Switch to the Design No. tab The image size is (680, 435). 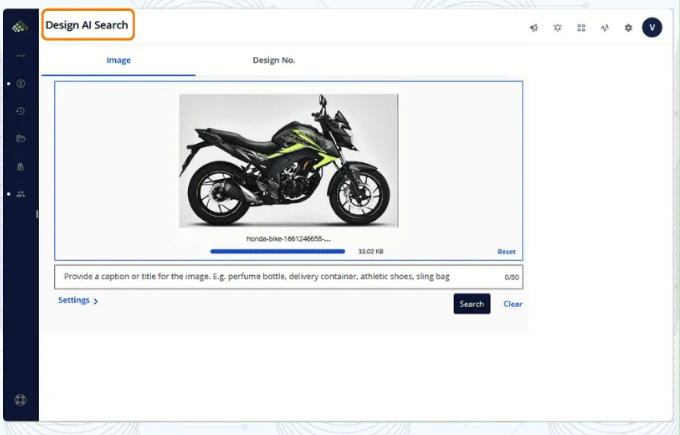(273, 60)
